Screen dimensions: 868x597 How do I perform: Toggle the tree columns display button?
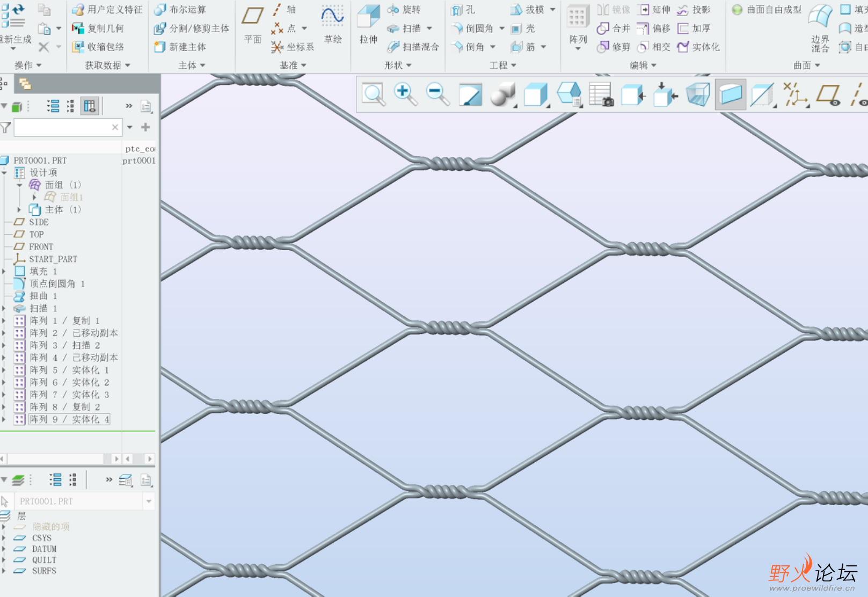[x=90, y=106]
